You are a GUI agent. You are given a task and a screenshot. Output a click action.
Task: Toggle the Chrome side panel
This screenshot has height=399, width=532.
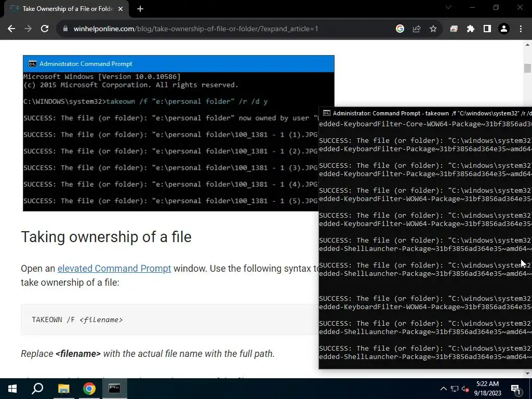487,29
